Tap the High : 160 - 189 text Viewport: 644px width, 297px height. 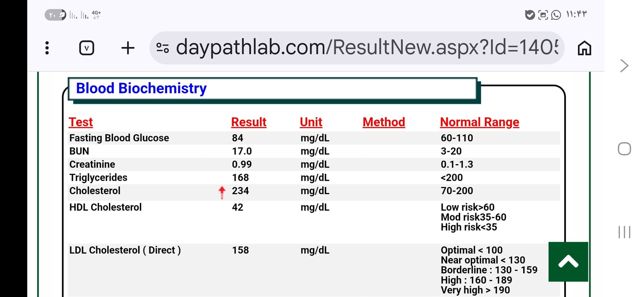476,280
